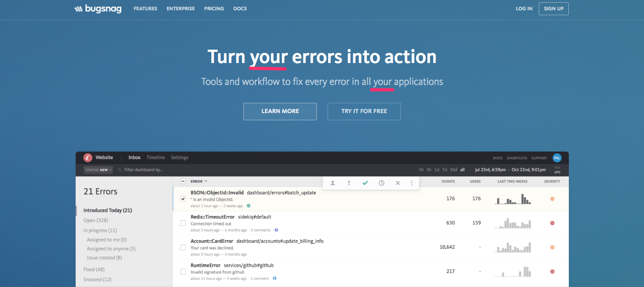The width and height of the screenshot is (644, 287).
Task: Click the red Website project icon
Action: (x=88, y=157)
